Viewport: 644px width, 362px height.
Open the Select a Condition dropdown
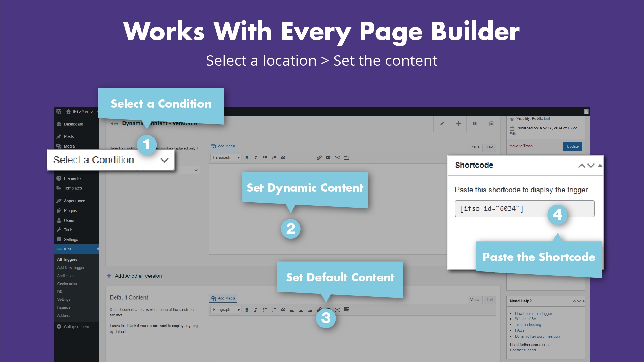pyautogui.click(x=111, y=160)
